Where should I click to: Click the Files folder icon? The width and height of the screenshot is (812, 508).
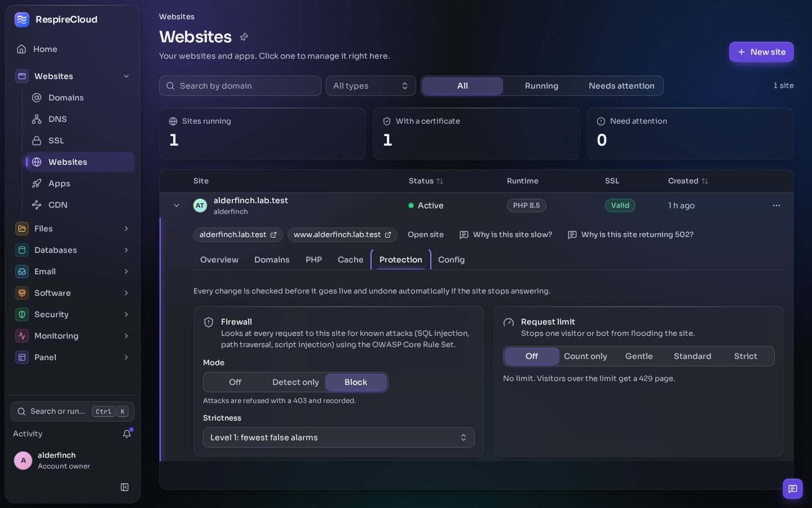(22, 229)
